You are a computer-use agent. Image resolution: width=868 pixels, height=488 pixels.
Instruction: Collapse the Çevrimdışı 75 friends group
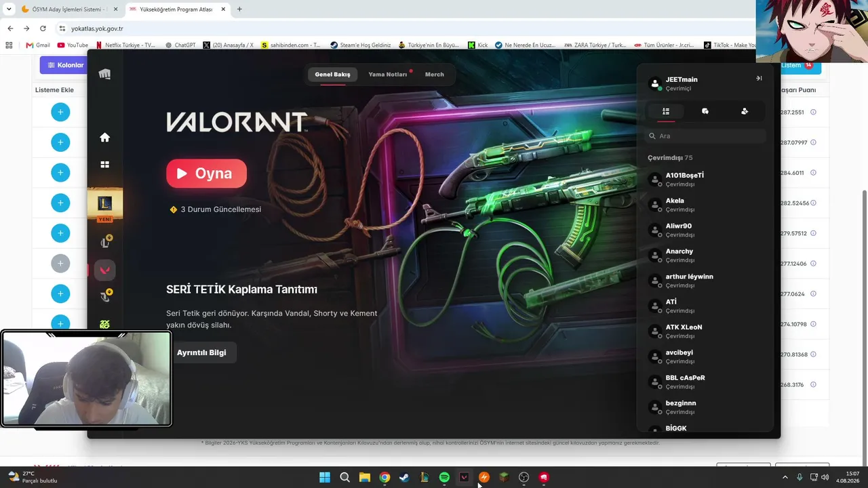click(670, 158)
